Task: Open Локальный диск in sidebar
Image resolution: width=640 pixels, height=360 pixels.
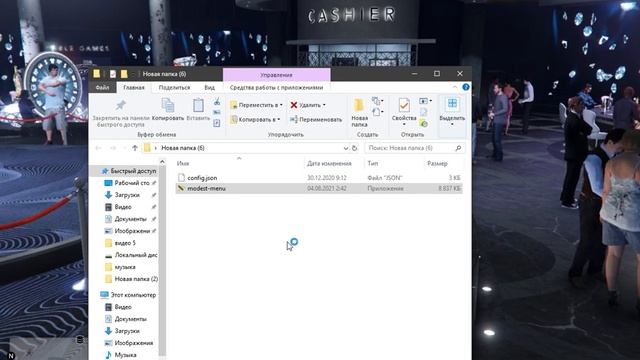Action: (136, 255)
